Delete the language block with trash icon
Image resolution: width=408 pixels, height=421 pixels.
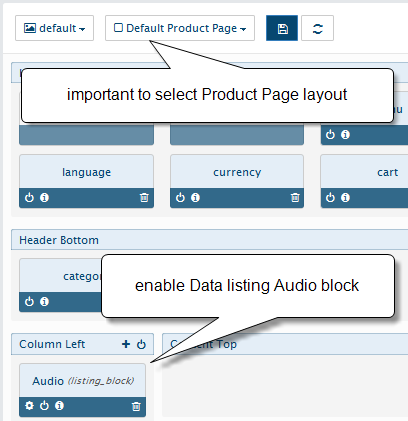pos(144,198)
